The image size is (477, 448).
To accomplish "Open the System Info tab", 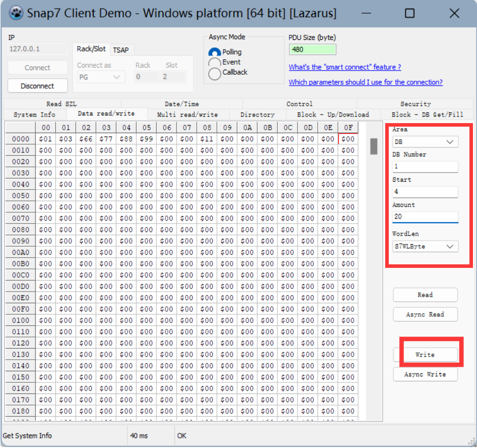I will pyautogui.click(x=34, y=115).
